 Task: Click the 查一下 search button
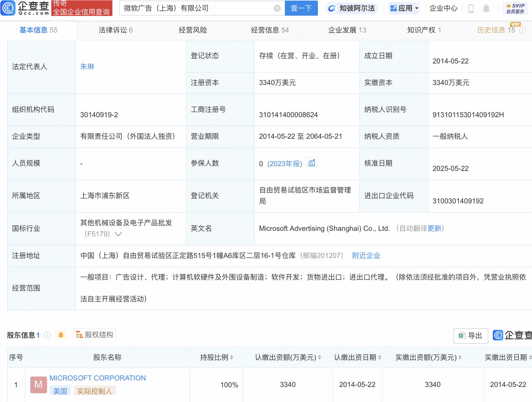point(301,8)
